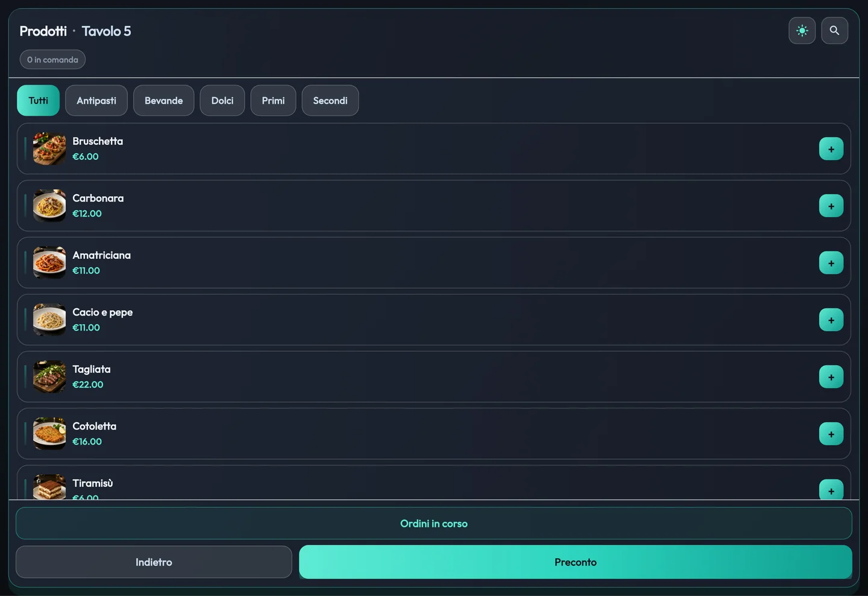This screenshot has height=596, width=868.
Task: Click the 'Cacio e pepe' name
Action: pos(102,312)
